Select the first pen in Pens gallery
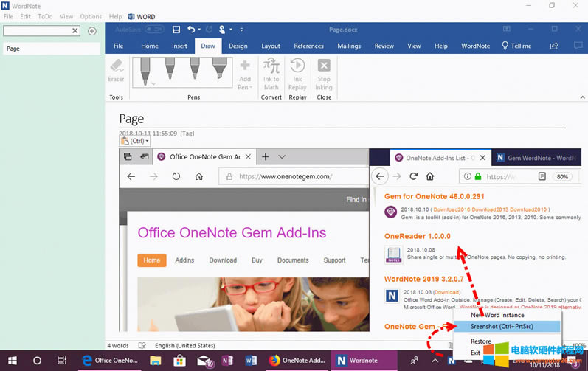The width and height of the screenshot is (588, 371). (145, 71)
